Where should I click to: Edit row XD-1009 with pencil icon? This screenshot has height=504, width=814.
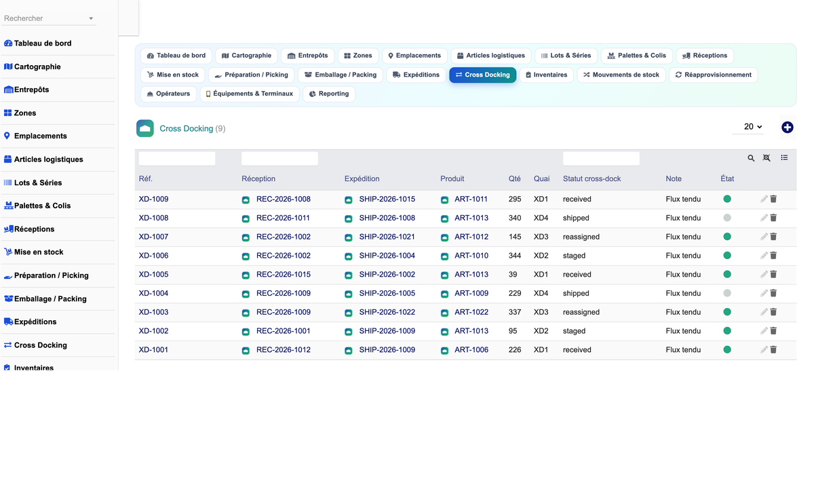[x=764, y=199]
